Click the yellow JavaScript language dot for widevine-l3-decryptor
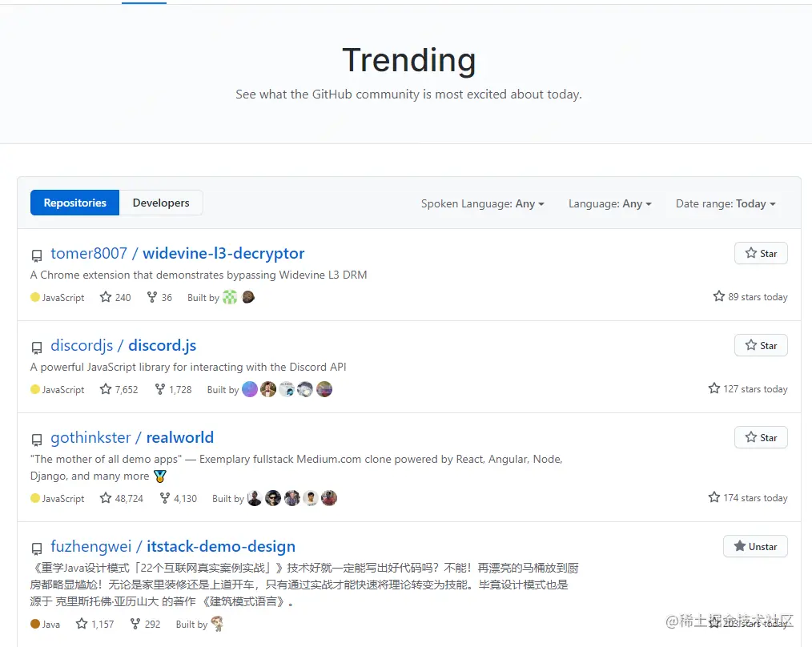This screenshot has height=647, width=812. [35, 297]
